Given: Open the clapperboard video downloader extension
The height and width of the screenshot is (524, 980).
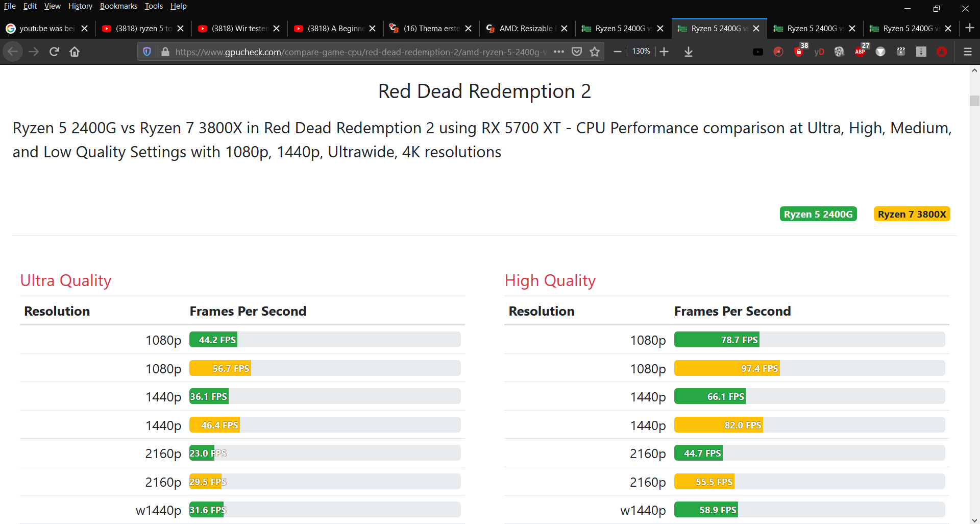Looking at the screenshot, I should (x=901, y=52).
